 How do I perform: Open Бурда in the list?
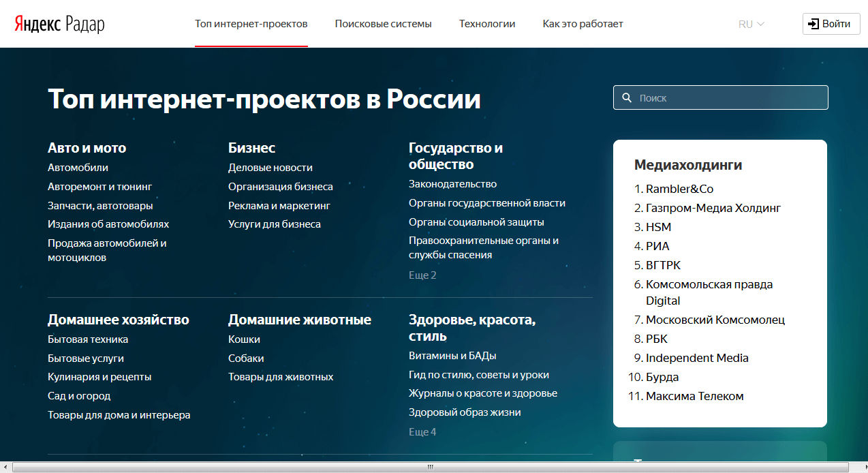tap(662, 377)
